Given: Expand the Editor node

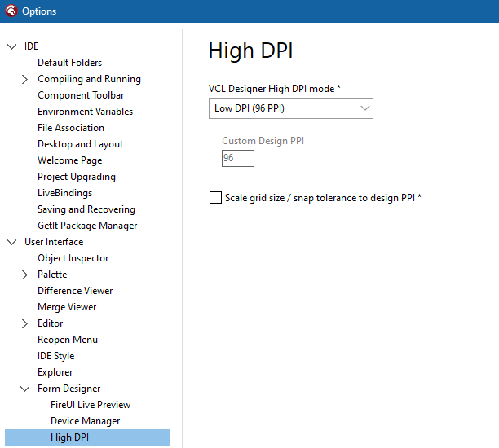Looking at the screenshot, I should 24,323.
